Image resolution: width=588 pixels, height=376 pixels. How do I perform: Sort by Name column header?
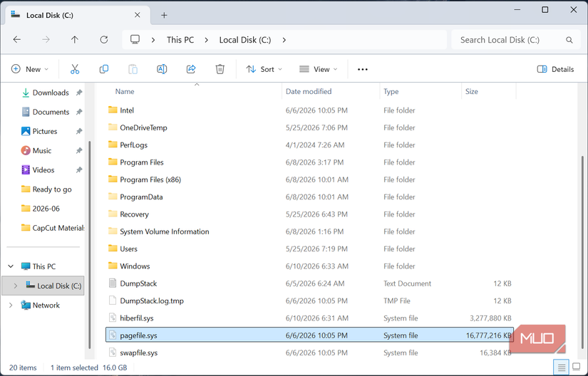point(125,91)
